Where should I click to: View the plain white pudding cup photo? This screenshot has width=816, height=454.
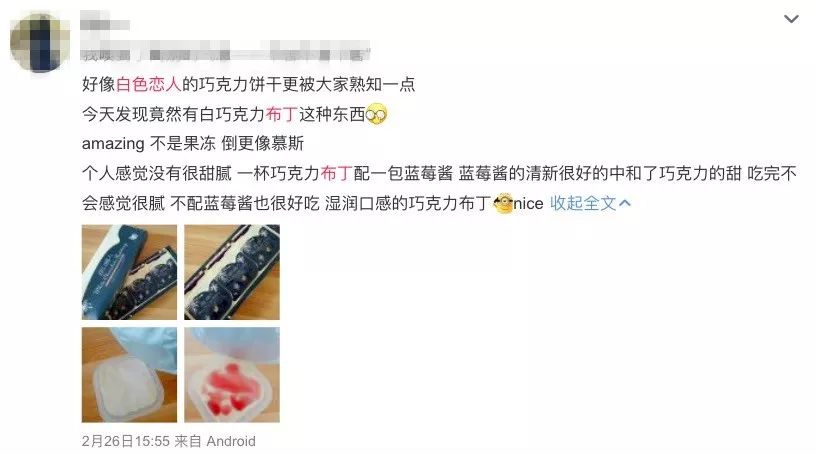click(129, 374)
